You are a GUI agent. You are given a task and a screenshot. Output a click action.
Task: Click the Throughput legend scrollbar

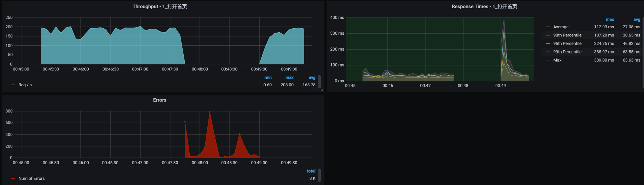(319, 81)
